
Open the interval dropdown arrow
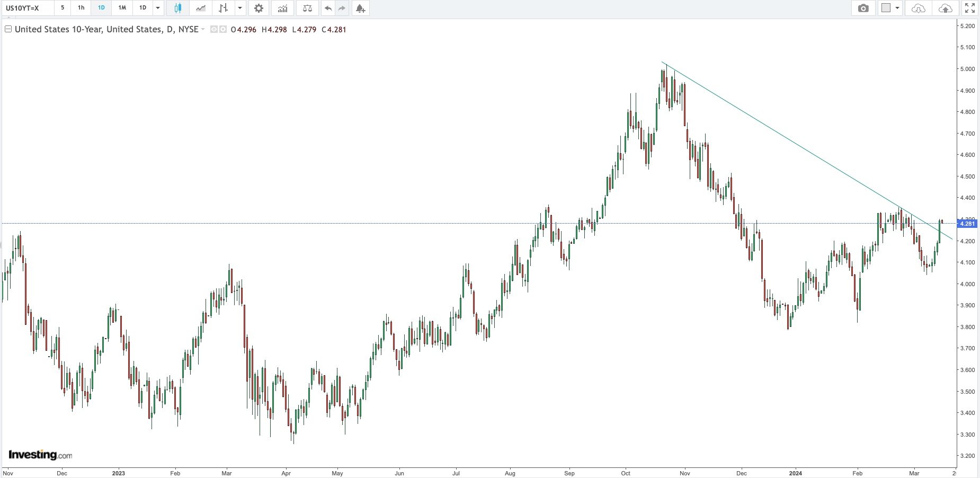[158, 8]
